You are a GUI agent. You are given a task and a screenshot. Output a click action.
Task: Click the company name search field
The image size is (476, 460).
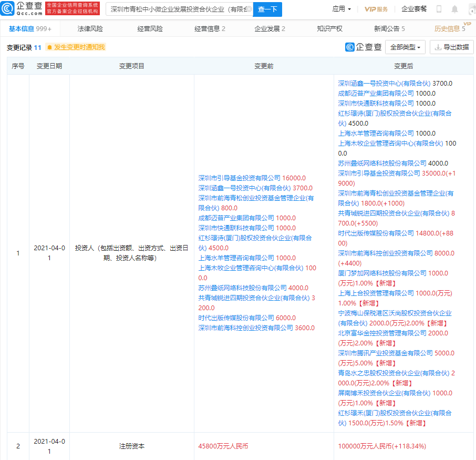pos(179,9)
